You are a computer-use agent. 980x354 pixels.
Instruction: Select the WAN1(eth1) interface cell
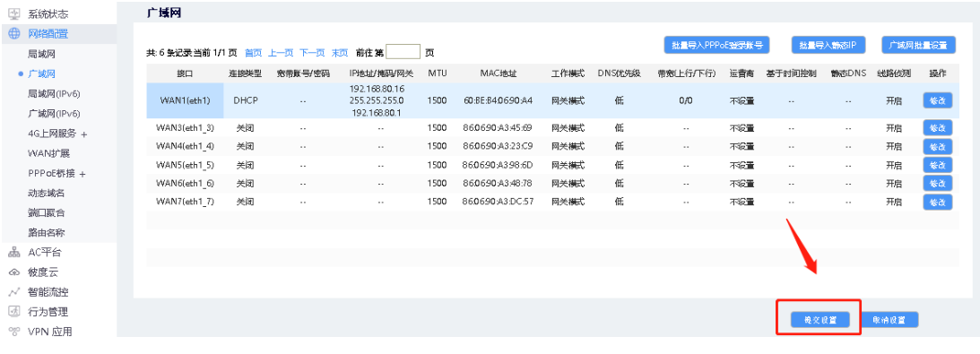click(x=185, y=100)
